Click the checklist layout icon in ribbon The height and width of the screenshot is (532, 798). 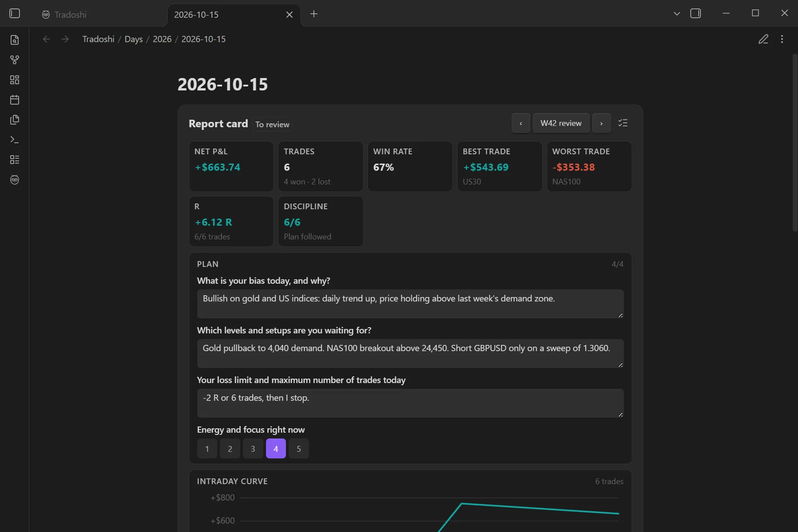(x=15, y=160)
